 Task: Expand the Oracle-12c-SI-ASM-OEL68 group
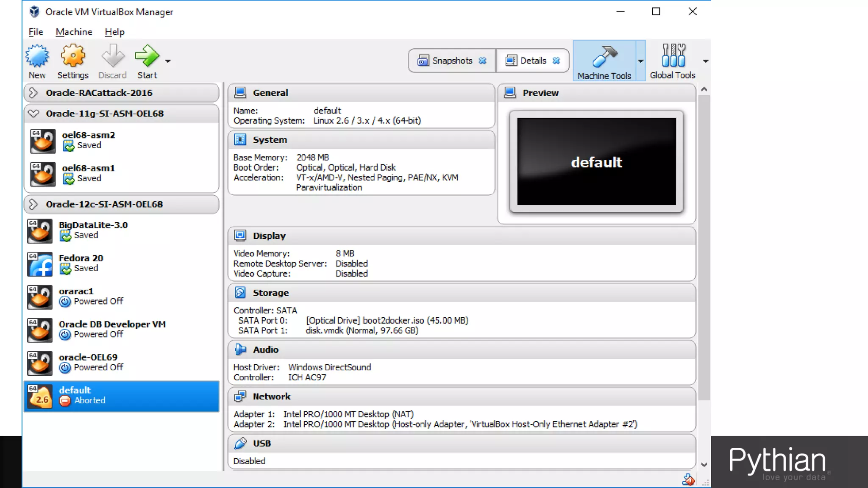(33, 204)
